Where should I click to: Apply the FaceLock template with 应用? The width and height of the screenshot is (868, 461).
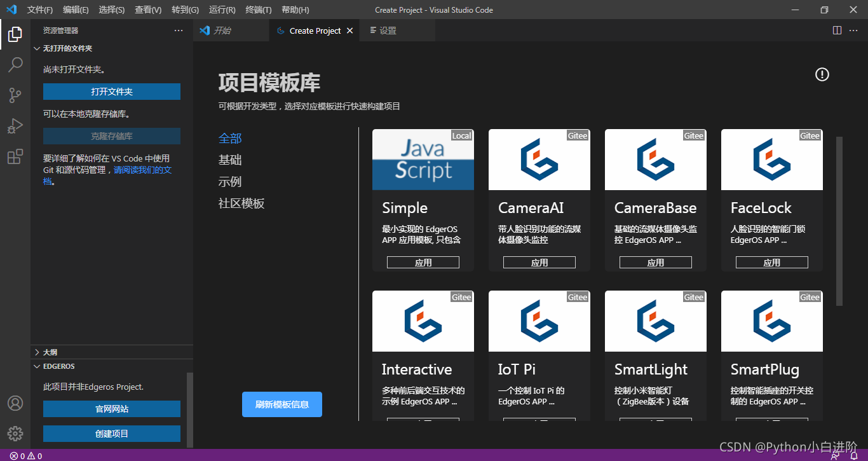(772, 263)
